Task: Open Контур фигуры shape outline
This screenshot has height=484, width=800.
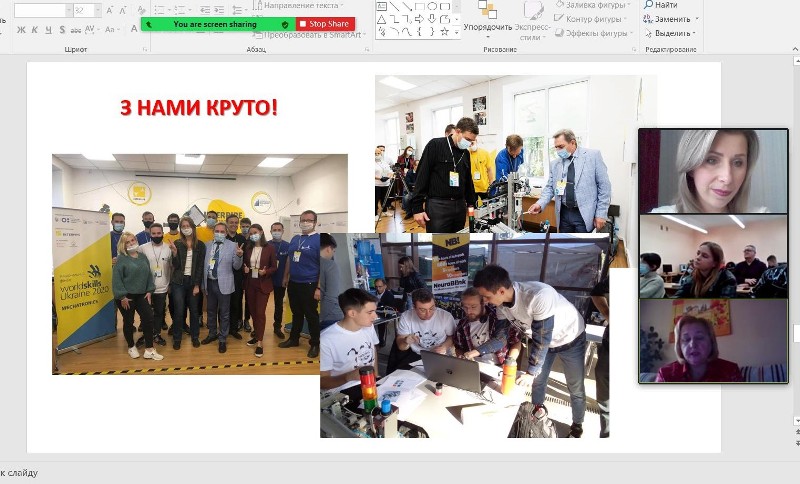Action: [x=591, y=19]
